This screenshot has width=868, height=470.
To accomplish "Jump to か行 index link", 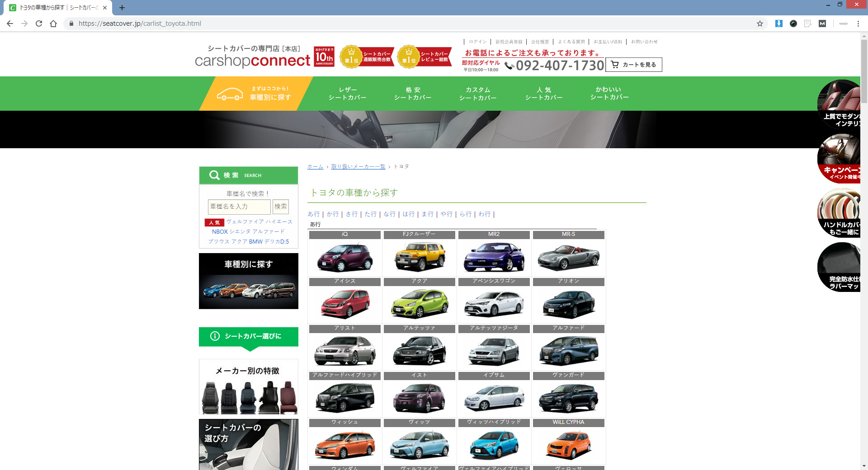I will click(x=333, y=214).
